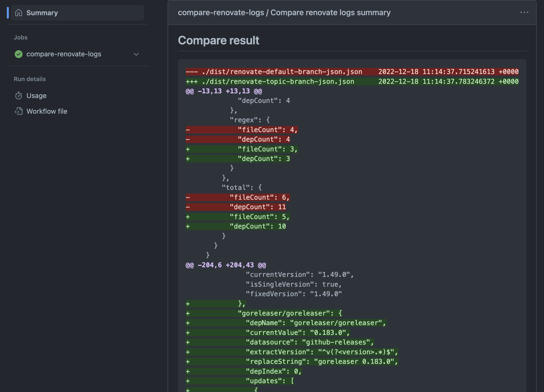Click the "fixedVersion": "1.49.0" line
This screenshot has height=392, width=544.
[294, 294]
